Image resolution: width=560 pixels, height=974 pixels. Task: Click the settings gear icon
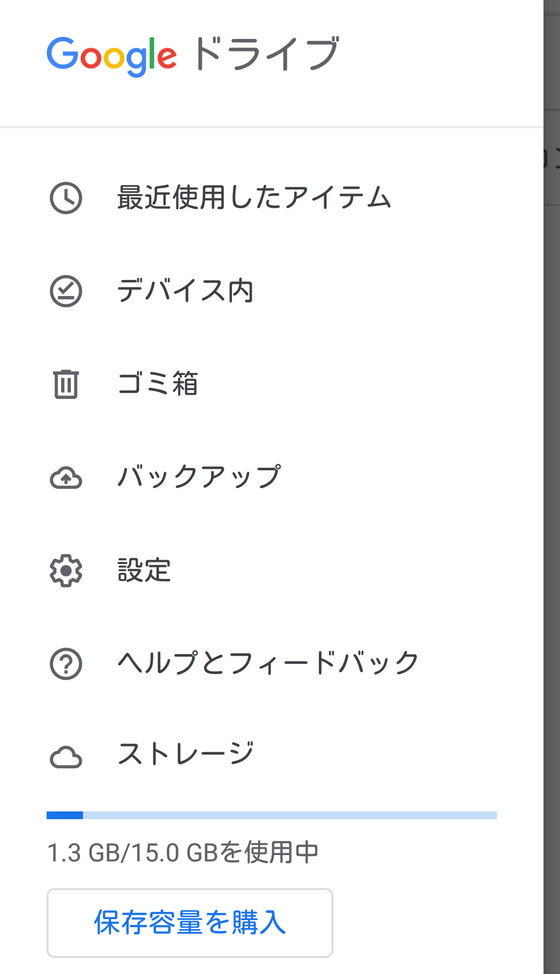(66, 571)
